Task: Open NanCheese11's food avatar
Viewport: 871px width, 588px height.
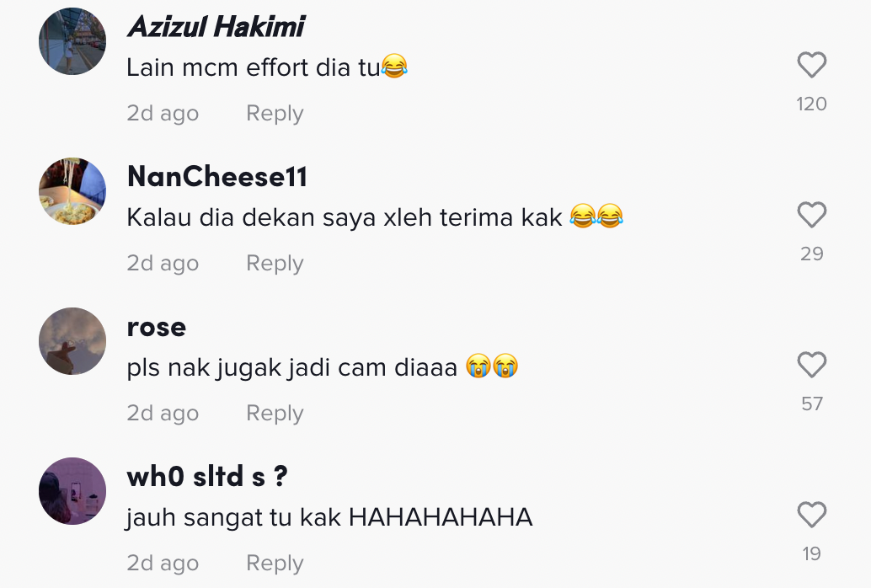Action: tap(72, 191)
